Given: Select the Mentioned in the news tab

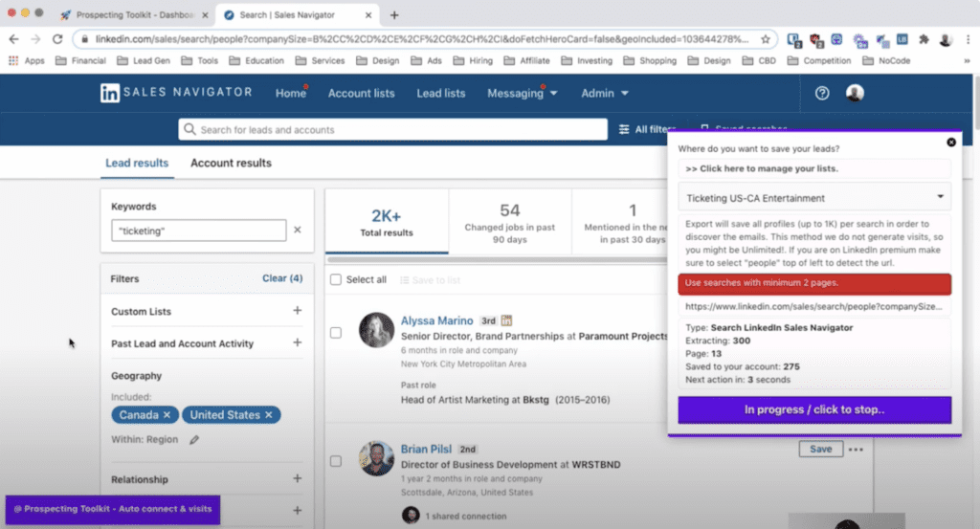Looking at the screenshot, I should (620, 222).
